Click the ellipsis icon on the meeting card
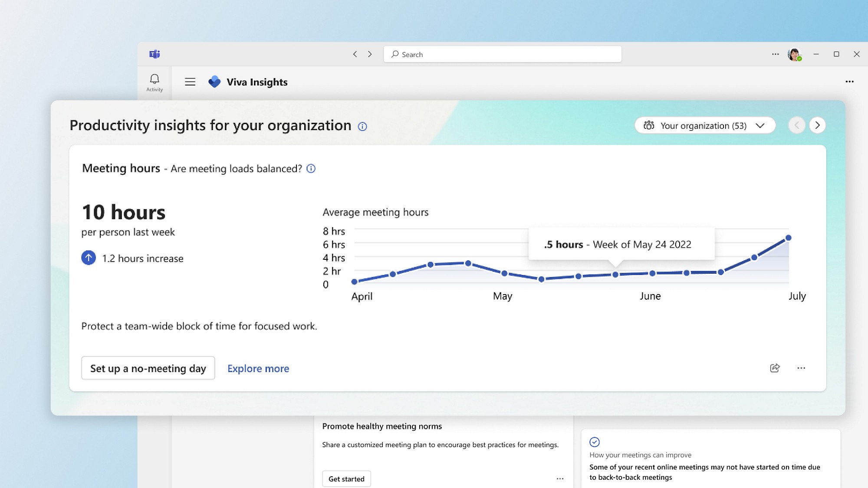868x488 pixels. point(801,368)
